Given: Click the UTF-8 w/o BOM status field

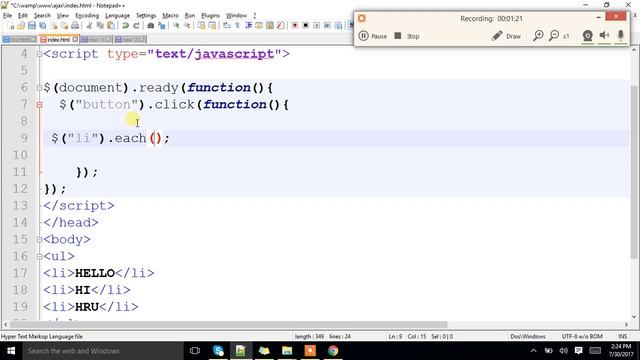Looking at the screenshot, I should click(582, 337).
